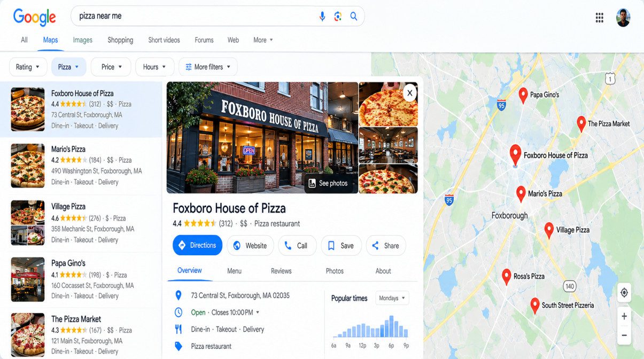Select The Pizza Market listing title

76,319
